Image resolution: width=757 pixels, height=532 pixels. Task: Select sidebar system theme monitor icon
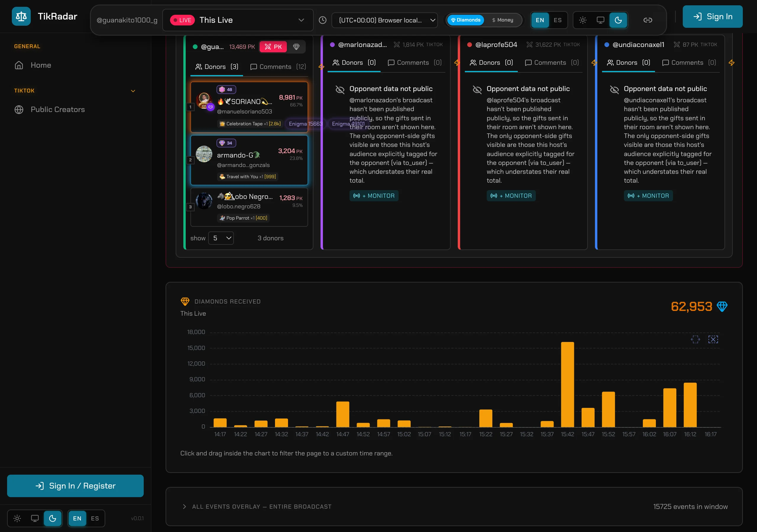pyautogui.click(x=35, y=518)
